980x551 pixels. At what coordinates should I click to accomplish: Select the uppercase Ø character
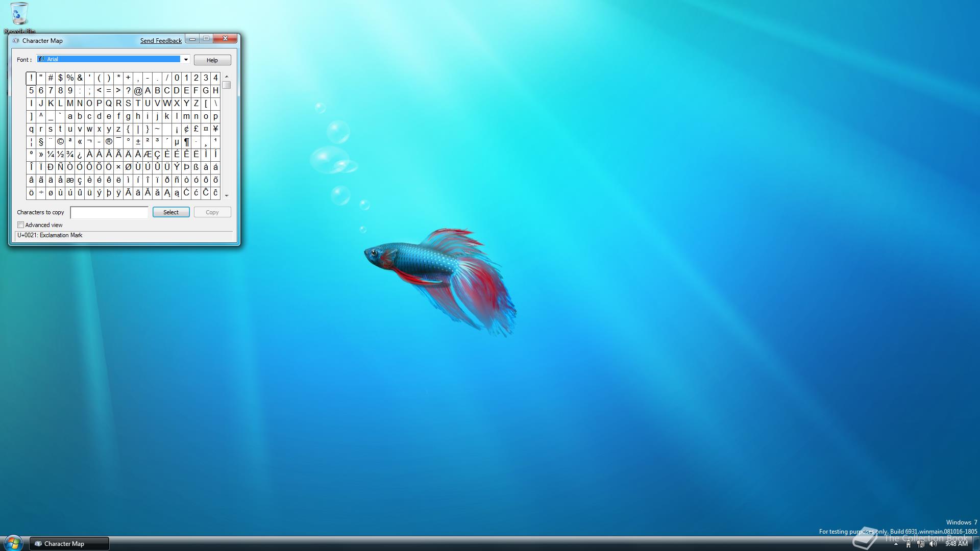click(x=128, y=167)
